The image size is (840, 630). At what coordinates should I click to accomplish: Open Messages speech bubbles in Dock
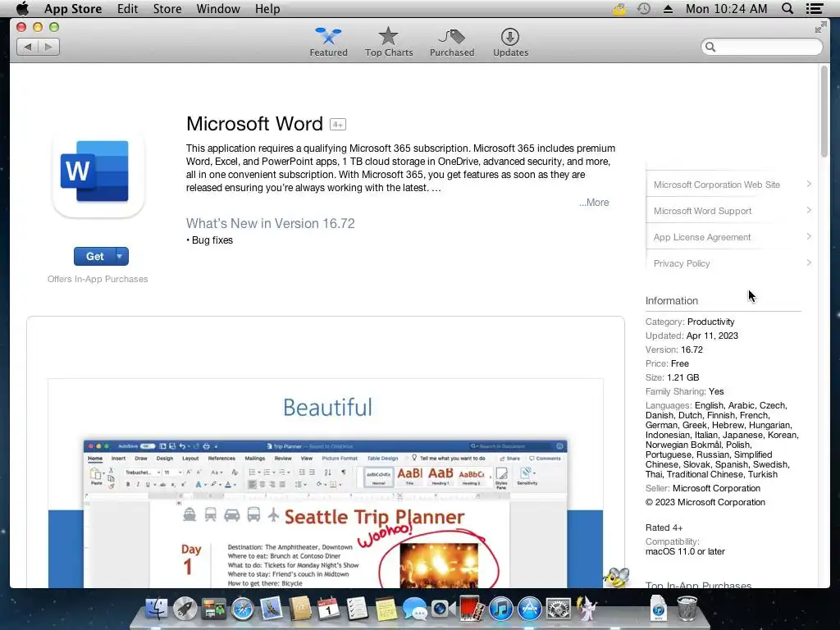point(414,609)
